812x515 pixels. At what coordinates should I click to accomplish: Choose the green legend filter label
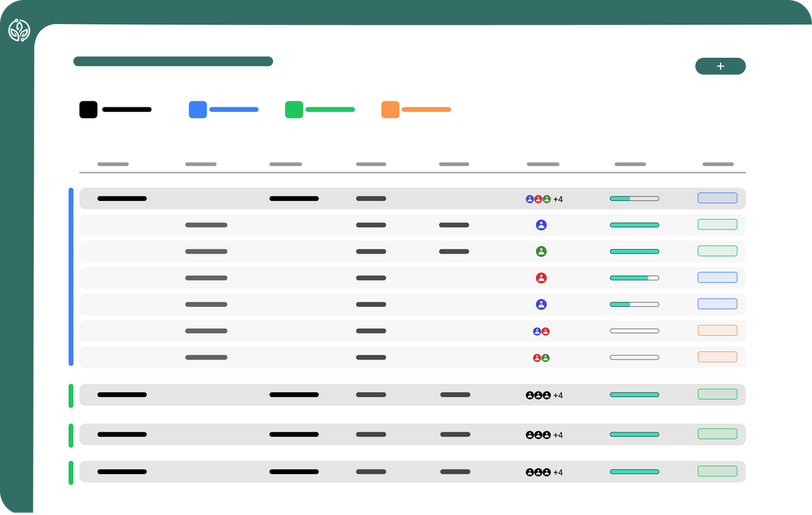pos(330,110)
